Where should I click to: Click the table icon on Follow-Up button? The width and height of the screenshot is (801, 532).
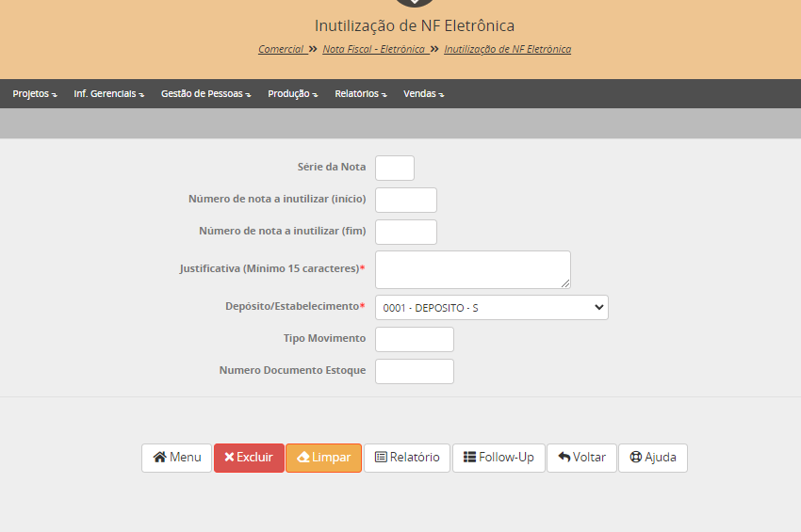coord(469,458)
